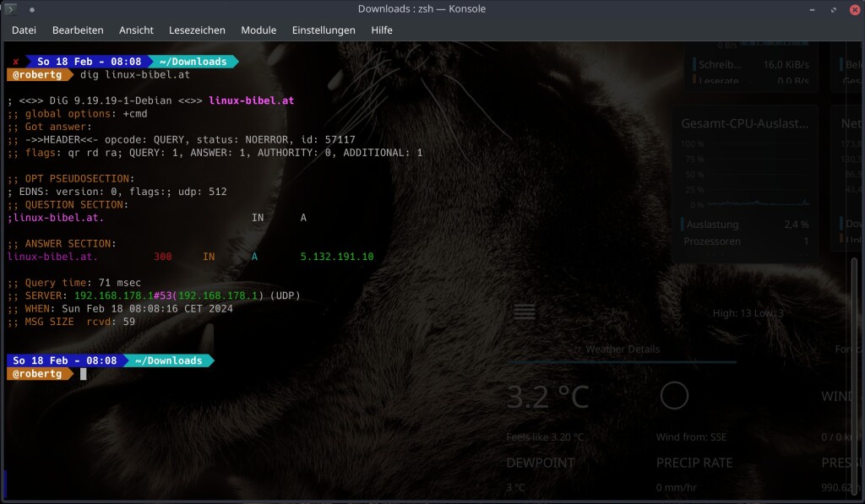Click the Konsole window menu icon in title bar
865x504 pixels.
point(10,9)
